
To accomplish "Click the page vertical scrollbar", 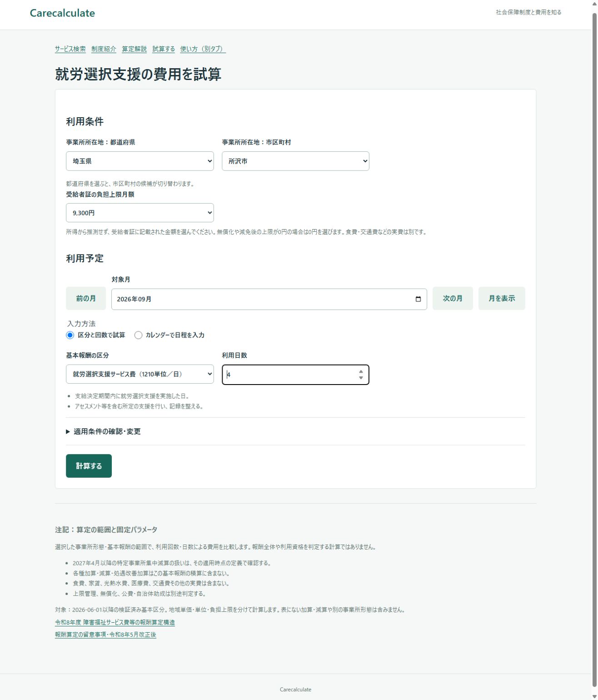I will coord(594,350).
